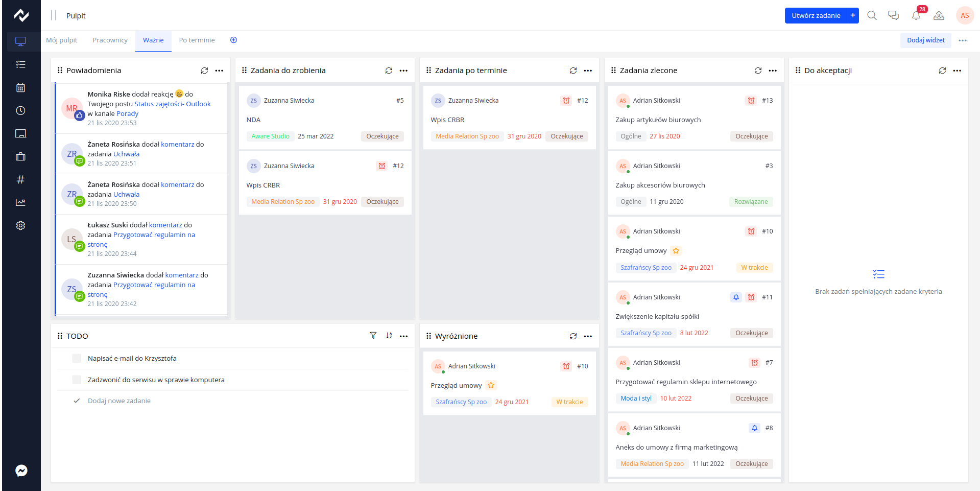Screen dimensions: 980x491
Task: Check off Zadzwonić do serwisu w sprawie komputera
Action: point(77,380)
